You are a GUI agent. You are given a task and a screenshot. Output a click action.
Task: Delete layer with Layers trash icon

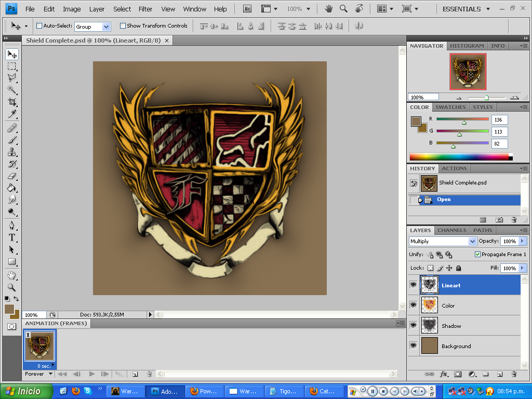(x=514, y=374)
